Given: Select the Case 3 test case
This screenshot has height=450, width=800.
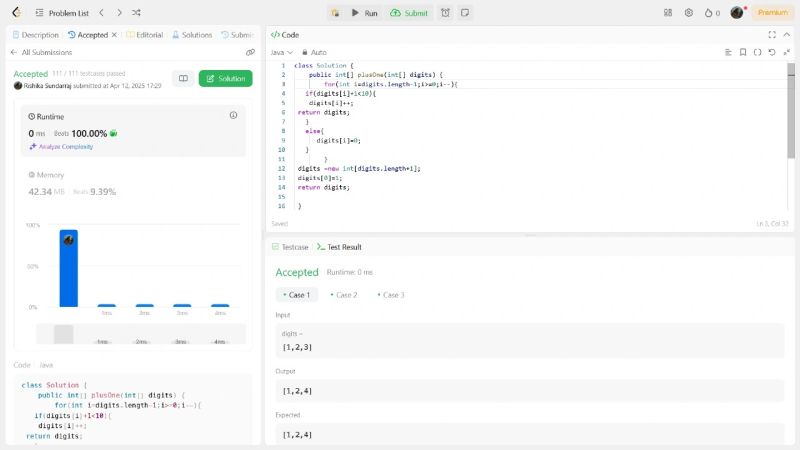Looking at the screenshot, I should click(391, 295).
